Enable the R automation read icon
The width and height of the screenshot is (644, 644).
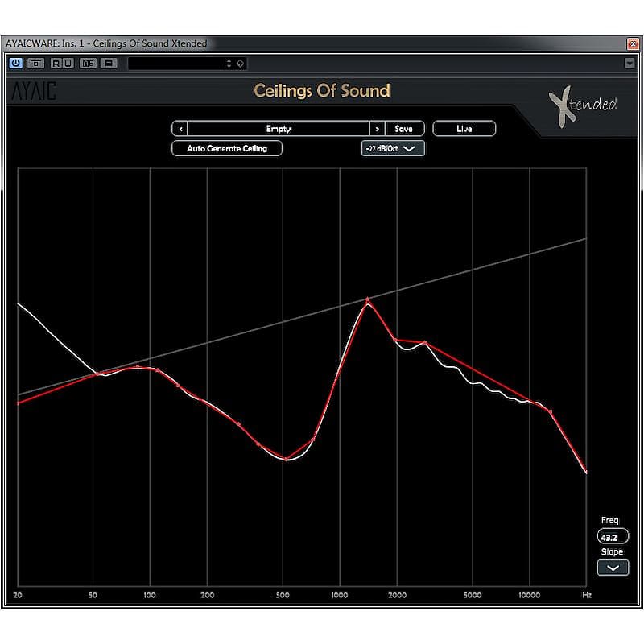56,64
